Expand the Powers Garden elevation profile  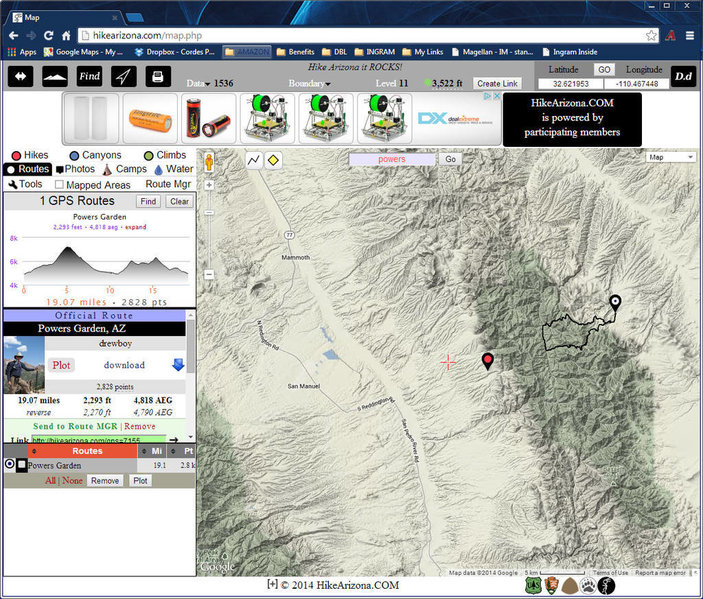[136, 227]
